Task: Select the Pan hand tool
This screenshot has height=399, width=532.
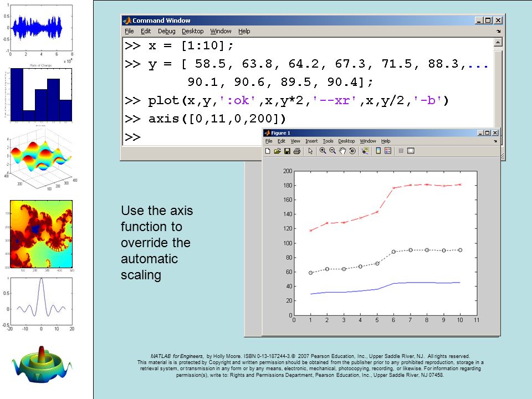Action: point(342,151)
